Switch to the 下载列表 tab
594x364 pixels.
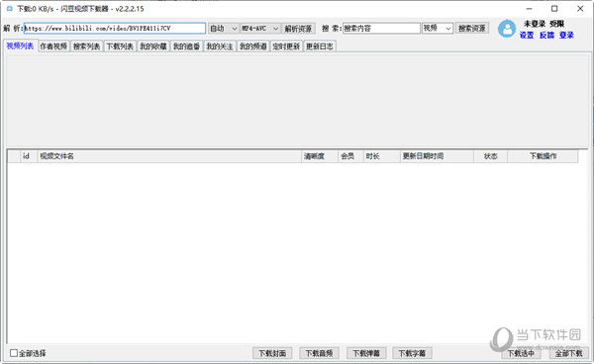pos(120,46)
